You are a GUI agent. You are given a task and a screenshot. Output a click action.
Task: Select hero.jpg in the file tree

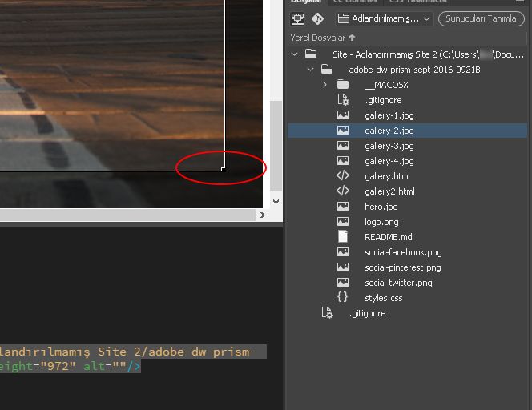click(x=381, y=207)
